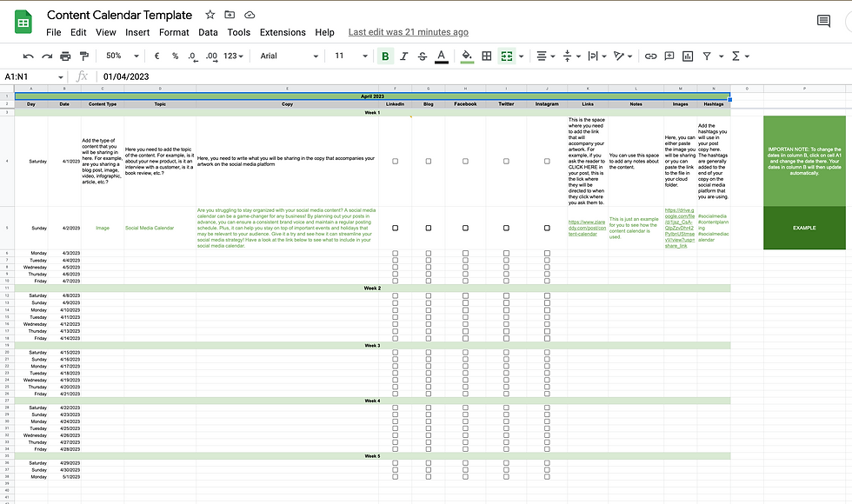Check Twitter box for Saturday 4/22/2023
Image resolution: width=852 pixels, height=504 pixels.
click(506, 408)
